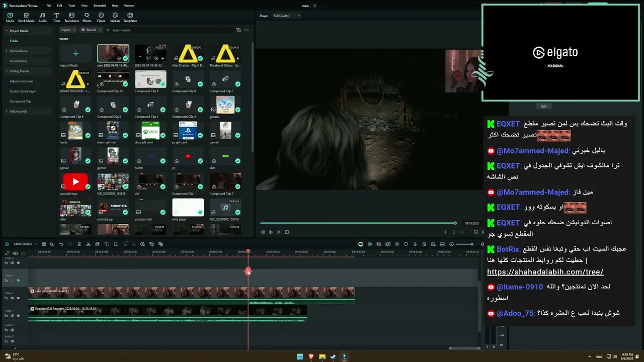Open media panel more options
This screenshot has height=362, width=644.
click(247, 30)
